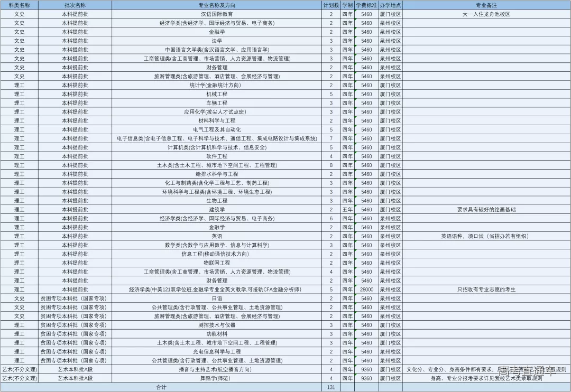Click the 专业备注 column header
The image size is (571, 392).
pyautogui.click(x=486, y=5)
